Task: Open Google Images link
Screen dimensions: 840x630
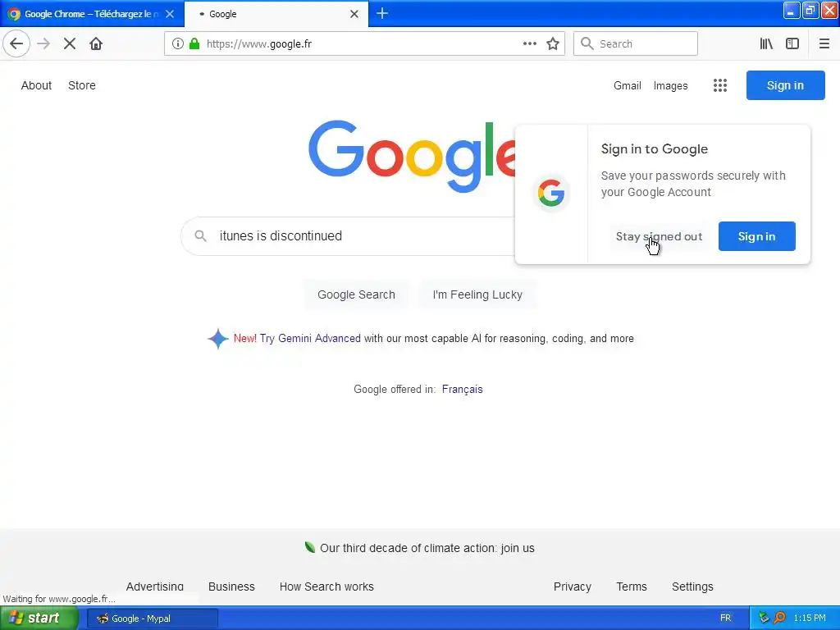Action: click(x=671, y=85)
